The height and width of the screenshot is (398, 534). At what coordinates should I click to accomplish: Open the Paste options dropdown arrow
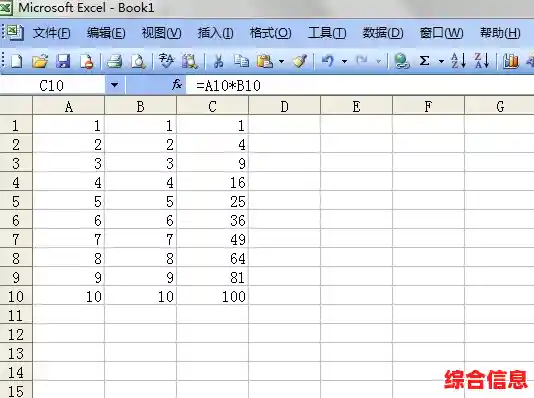(x=281, y=62)
